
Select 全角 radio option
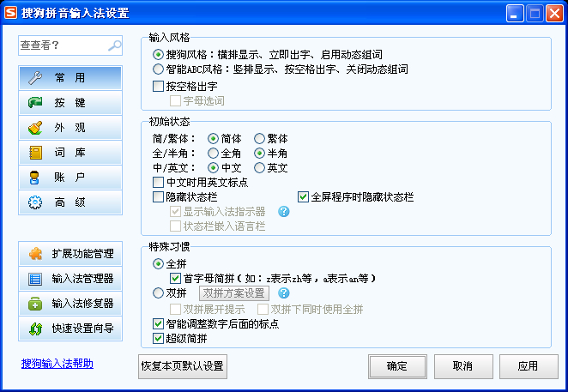click(213, 154)
